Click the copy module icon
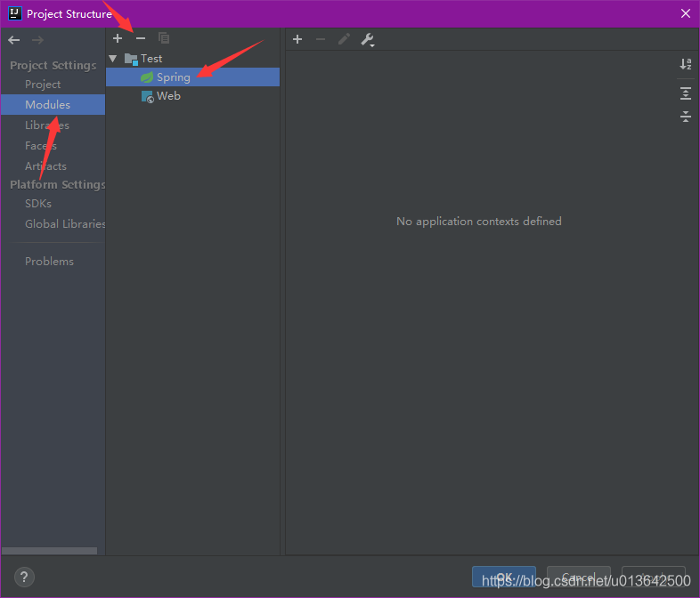Image resolution: width=700 pixels, height=598 pixels. (164, 38)
